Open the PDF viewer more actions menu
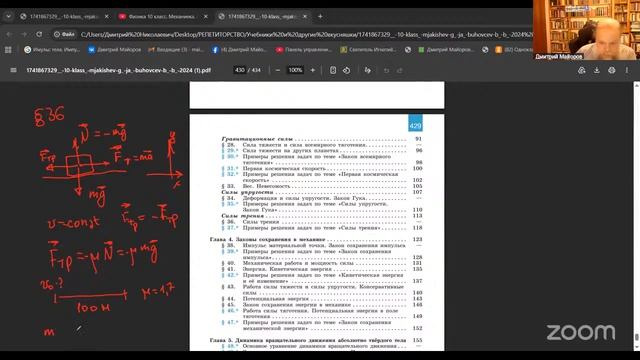 [627, 70]
